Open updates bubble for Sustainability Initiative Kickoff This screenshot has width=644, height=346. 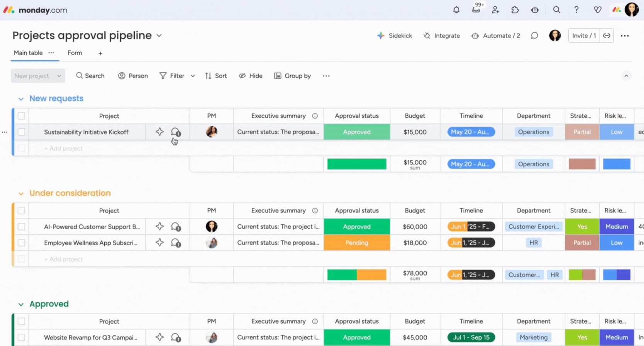176,132
